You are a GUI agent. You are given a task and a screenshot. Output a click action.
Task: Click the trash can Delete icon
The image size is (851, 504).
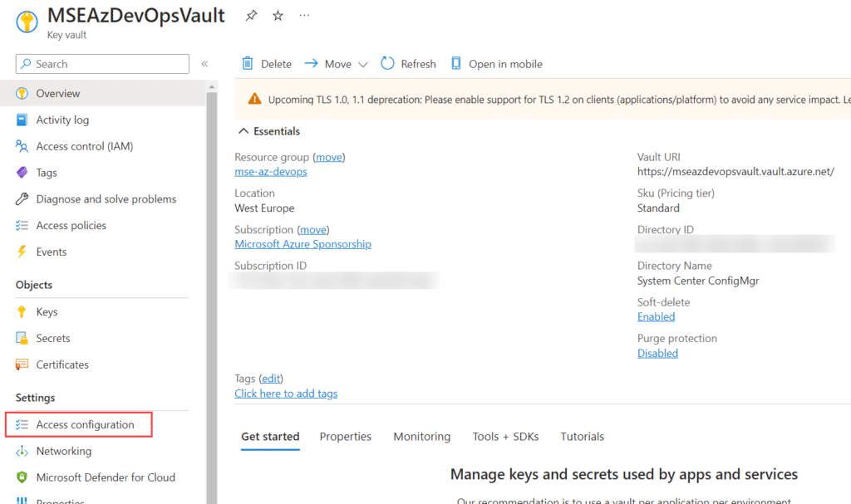point(248,63)
